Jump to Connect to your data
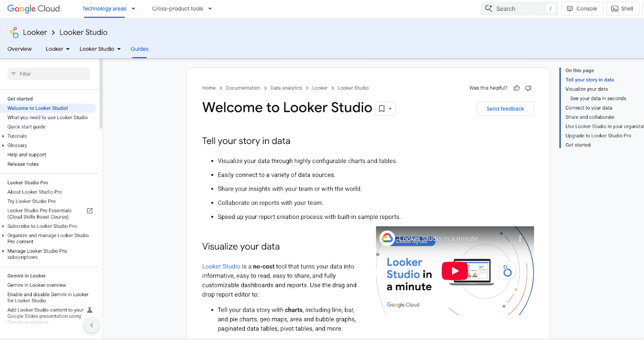The image size is (644, 340). click(588, 108)
